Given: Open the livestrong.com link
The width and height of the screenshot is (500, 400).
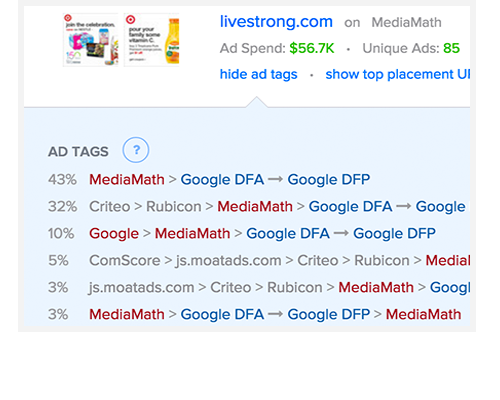Looking at the screenshot, I should [276, 22].
